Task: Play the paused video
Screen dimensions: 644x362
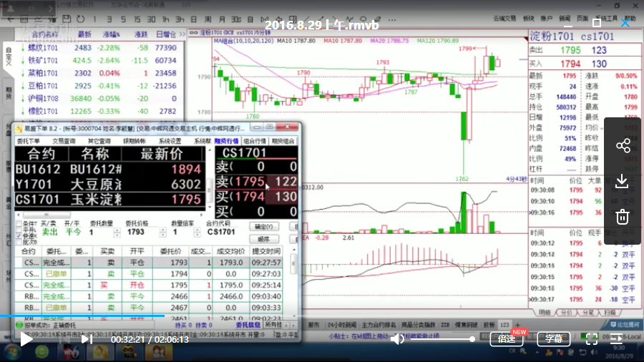Action: pos(26,339)
